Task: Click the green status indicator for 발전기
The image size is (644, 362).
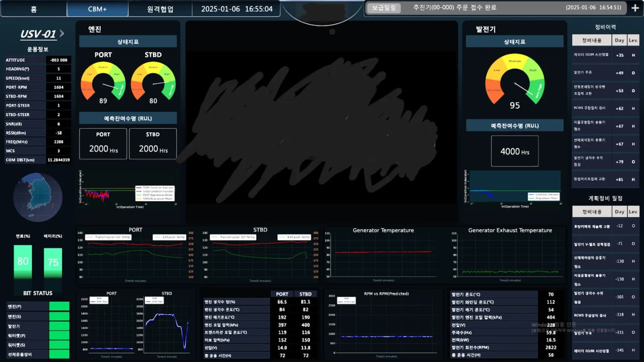Action: (x=59, y=326)
